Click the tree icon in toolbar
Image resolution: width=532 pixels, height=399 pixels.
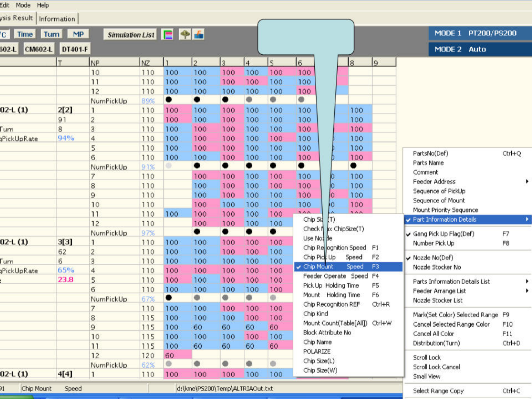(185, 35)
